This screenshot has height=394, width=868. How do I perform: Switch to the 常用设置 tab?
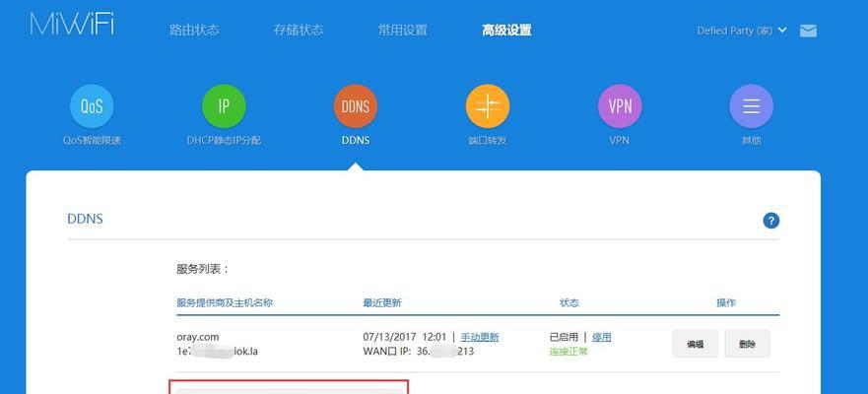tap(402, 30)
